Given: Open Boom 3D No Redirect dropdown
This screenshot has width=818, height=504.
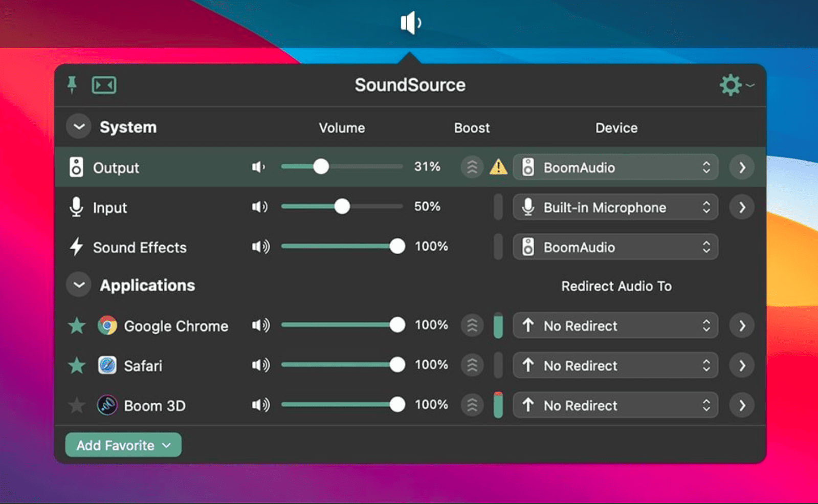Looking at the screenshot, I should [615, 405].
